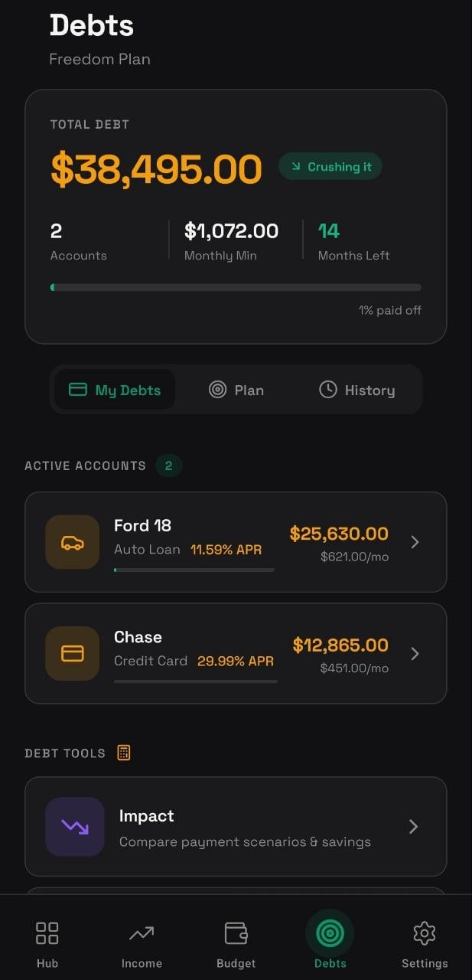The height and width of the screenshot is (980, 472).
Task: Tap the green Active Accounts count badge
Action: (x=169, y=465)
